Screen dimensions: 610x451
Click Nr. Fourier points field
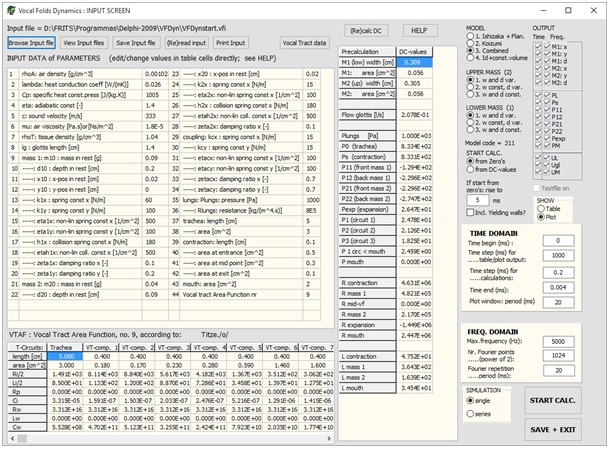[558, 355]
